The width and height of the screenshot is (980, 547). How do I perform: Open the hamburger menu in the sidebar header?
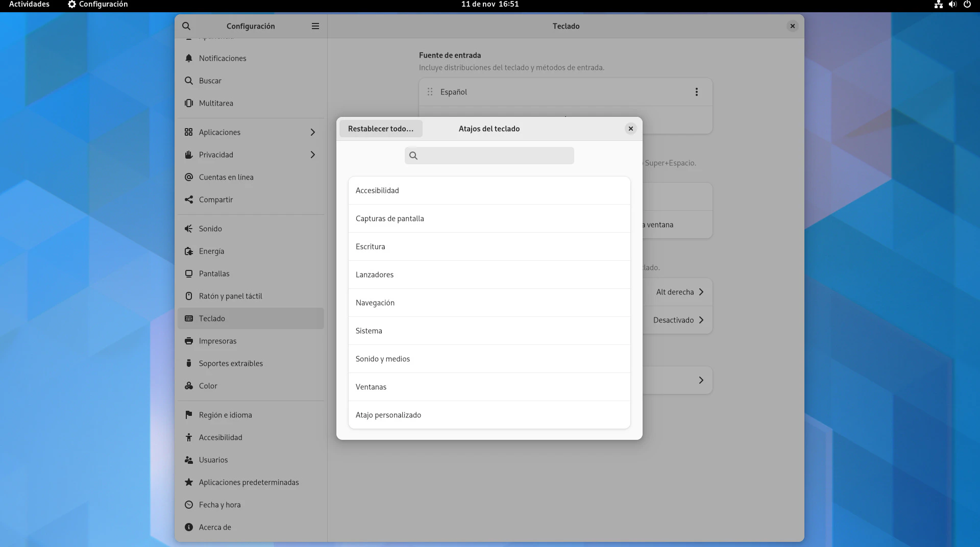(x=315, y=26)
